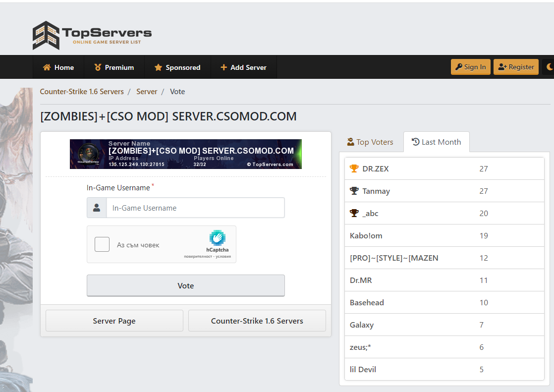This screenshot has height=392, width=554.
Task: Toggle dark mode moon icon
Action: click(x=549, y=67)
